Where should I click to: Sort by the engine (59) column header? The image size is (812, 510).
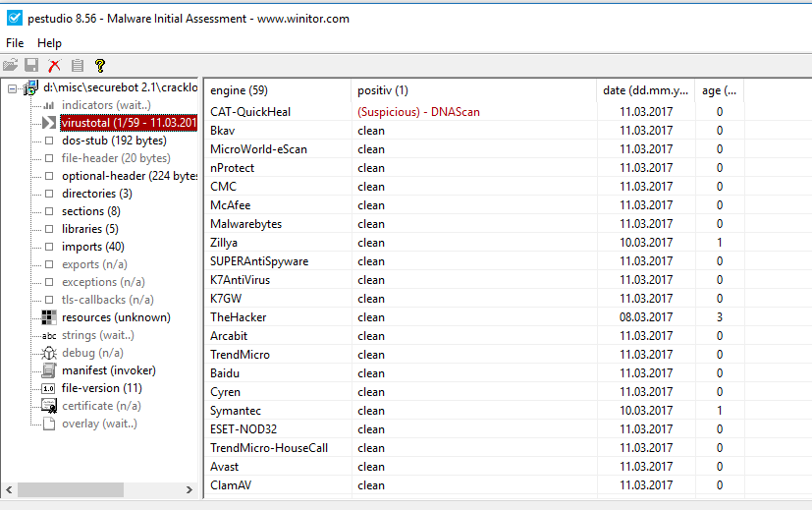pyautogui.click(x=278, y=90)
